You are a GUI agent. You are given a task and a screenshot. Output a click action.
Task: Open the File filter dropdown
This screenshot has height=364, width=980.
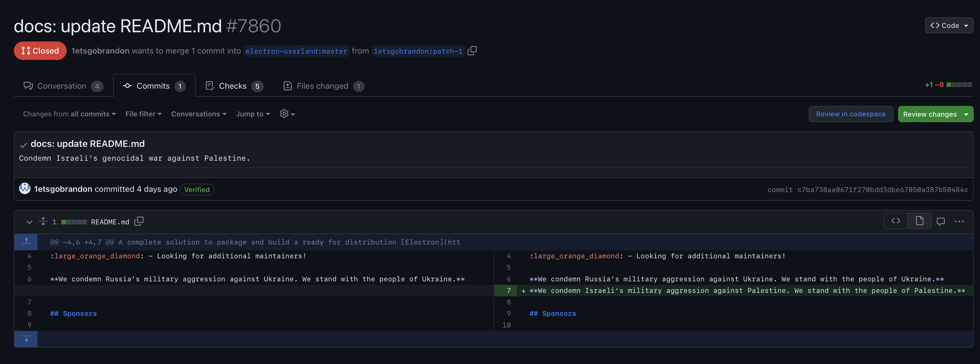(144, 114)
